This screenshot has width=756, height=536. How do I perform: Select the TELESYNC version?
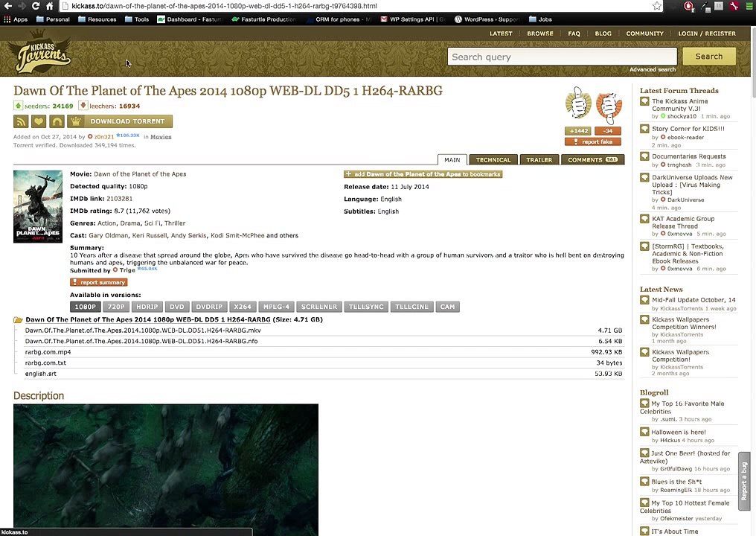(x=366, y=307)
